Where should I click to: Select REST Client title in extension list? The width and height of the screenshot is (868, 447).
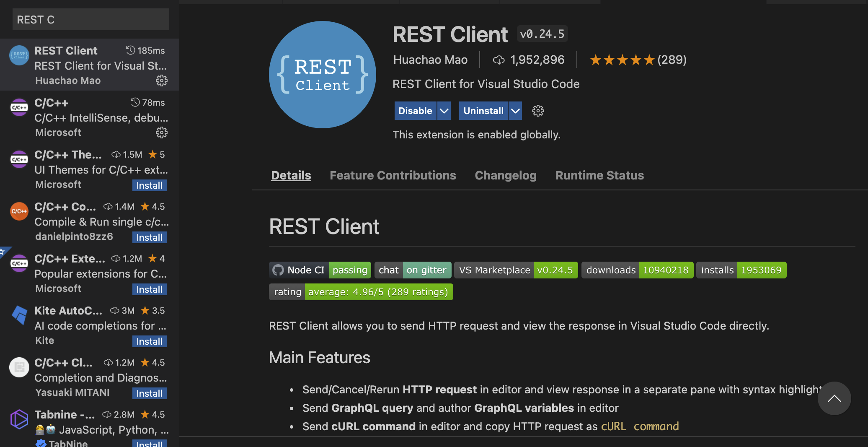click(66, 50)
